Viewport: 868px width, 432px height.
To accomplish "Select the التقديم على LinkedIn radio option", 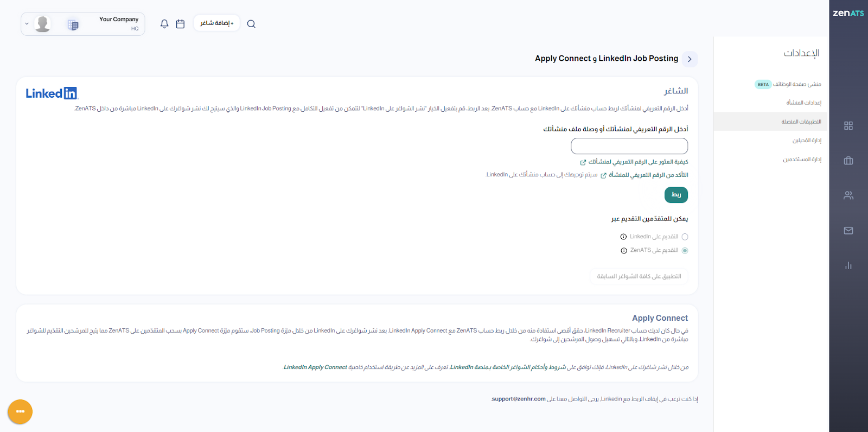I will [685, 237].
